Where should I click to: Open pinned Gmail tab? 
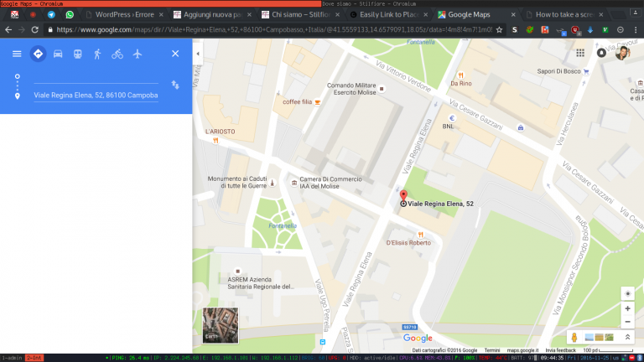(15, 14)
